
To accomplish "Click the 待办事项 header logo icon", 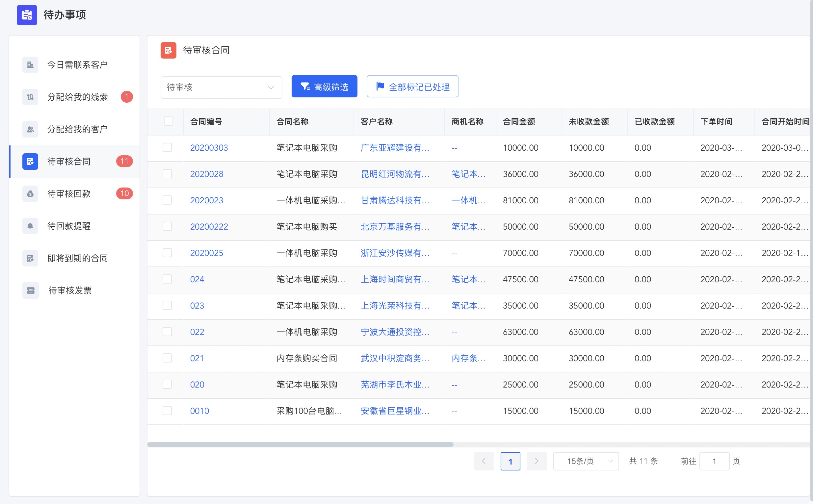I will pyautogui.click(x=27, y=15).
